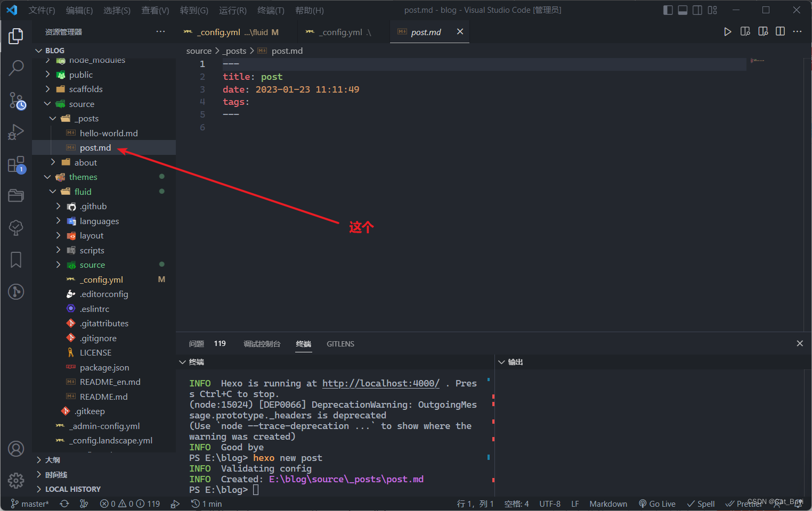812x511 pixels.
Task: Open the Manage gear icon
Action: [16, 481]
